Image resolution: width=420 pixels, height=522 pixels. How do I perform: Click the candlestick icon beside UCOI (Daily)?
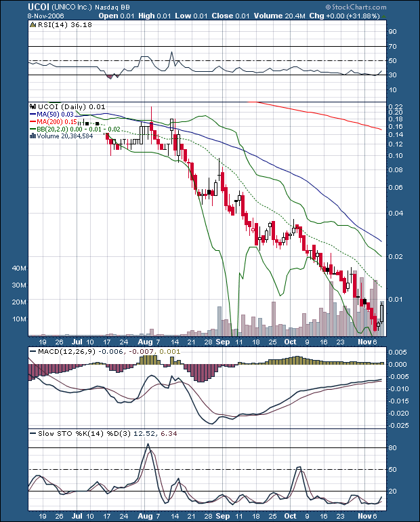33,107
